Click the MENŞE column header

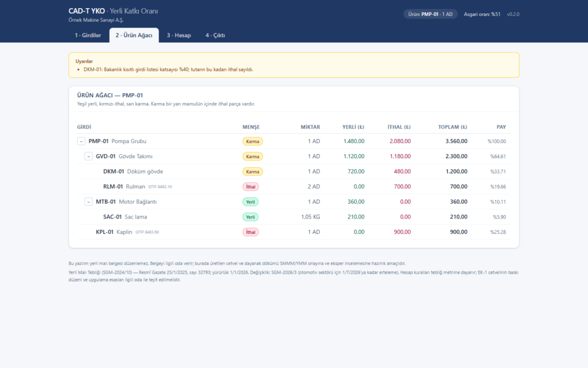pos(251,127)
